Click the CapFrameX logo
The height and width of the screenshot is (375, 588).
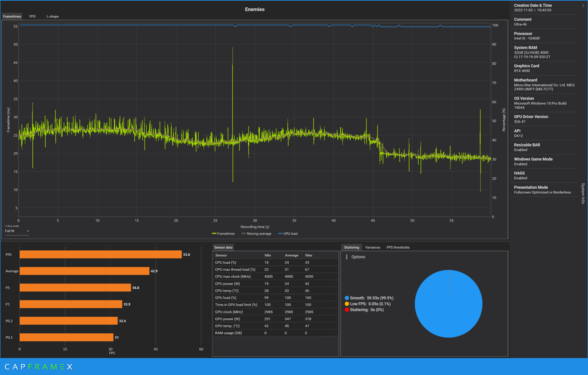[x=38, y=367]
